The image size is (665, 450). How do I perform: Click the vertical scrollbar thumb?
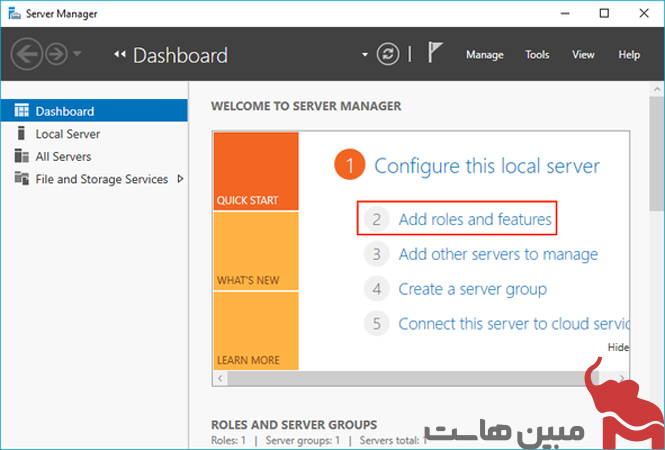click(657, 153)
